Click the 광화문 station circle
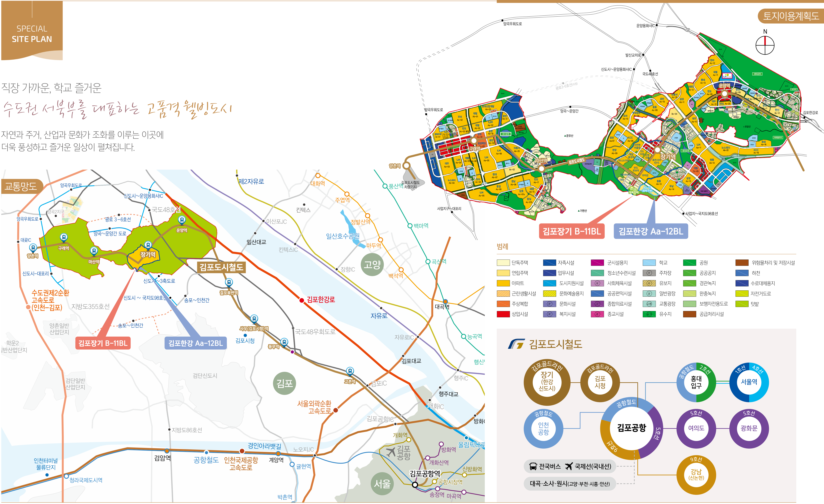The height and width of the screenshot is (504, 824). [x=749, y=428]
